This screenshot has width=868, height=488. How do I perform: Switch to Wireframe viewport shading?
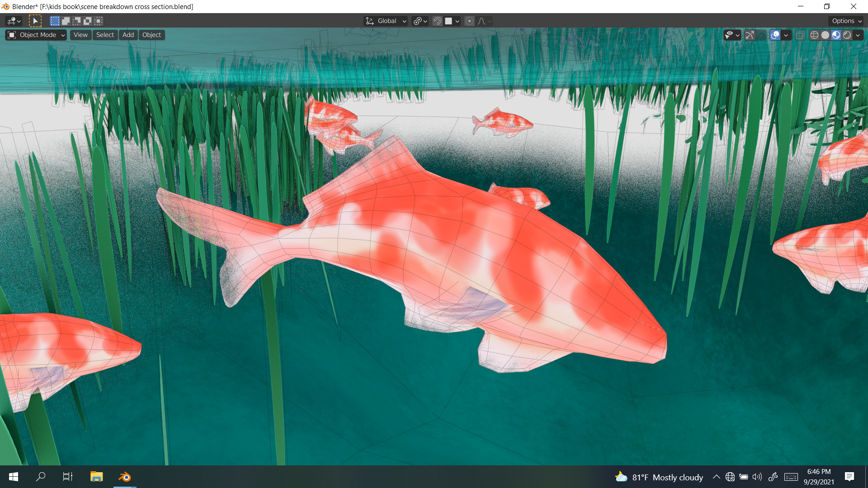click(x=814, y=35)
